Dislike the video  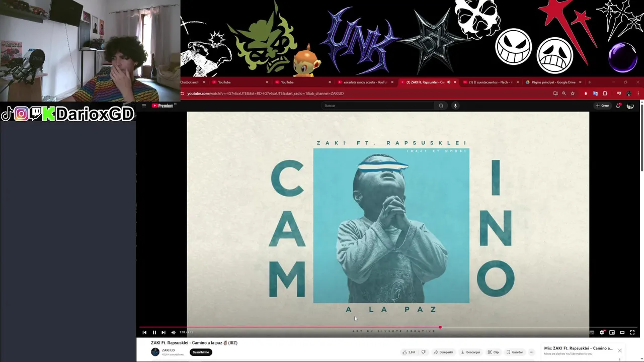click(423, 352)
